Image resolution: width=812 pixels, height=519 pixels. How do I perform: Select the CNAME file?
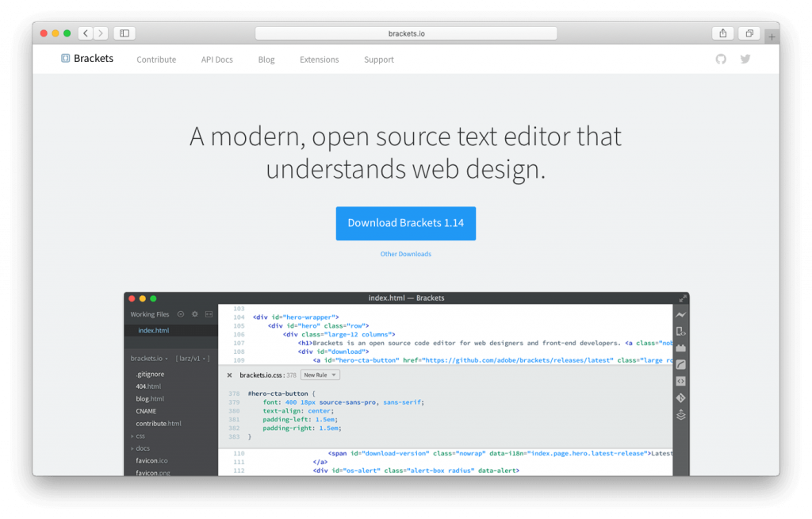pos(146,411)
